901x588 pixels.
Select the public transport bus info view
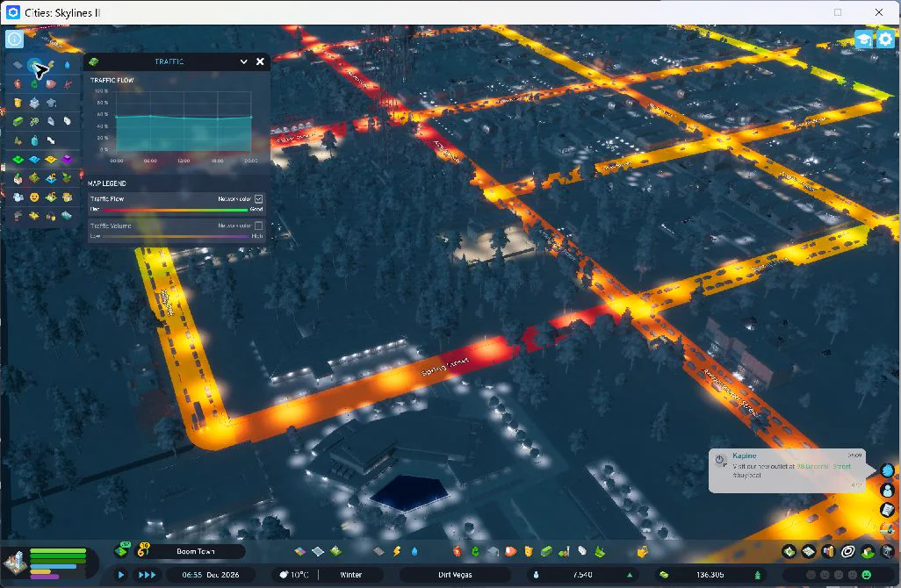coord(18,121)
